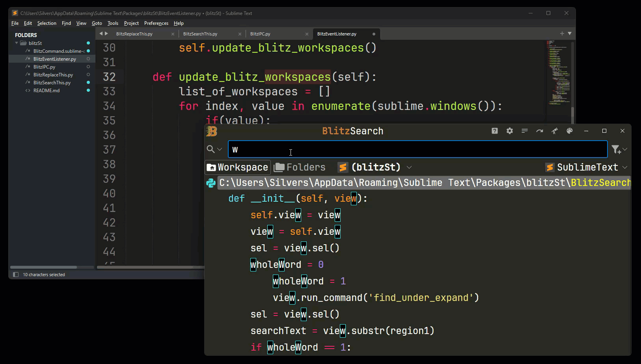The image size is (641, 364).
Task: Click Sublime icon next to (blitzSt)
Action: coord(343,167)
